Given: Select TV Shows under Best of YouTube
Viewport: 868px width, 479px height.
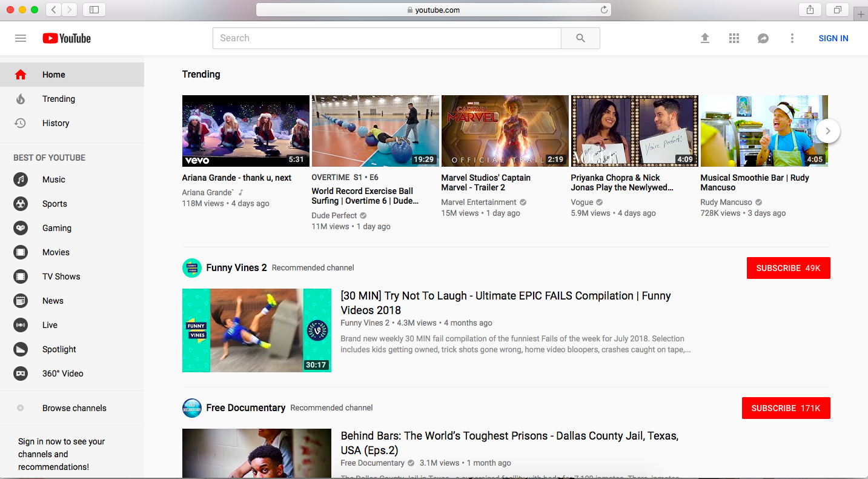Looking at the screenshot, I should pyautogui.click(x=72, y=276).
